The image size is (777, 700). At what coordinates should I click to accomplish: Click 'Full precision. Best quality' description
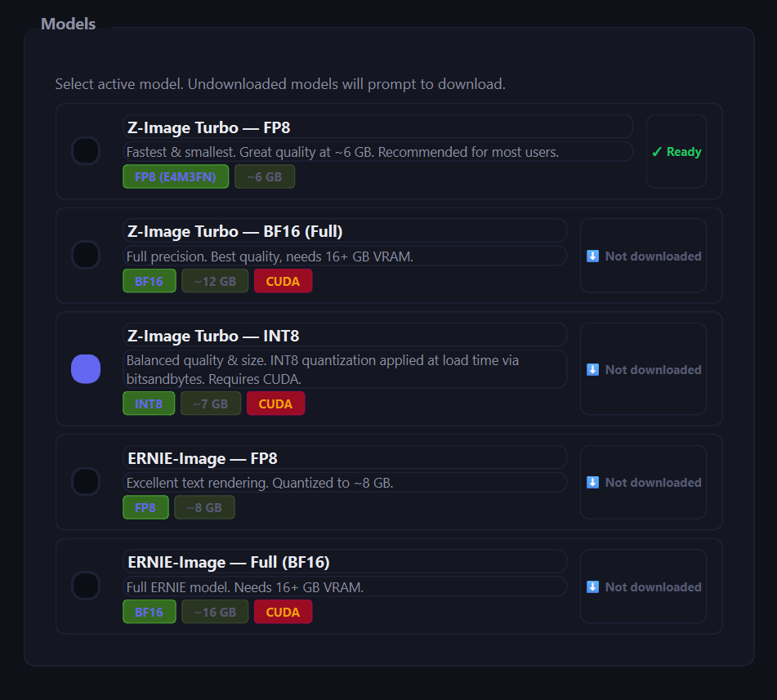[x=270, y=256]
